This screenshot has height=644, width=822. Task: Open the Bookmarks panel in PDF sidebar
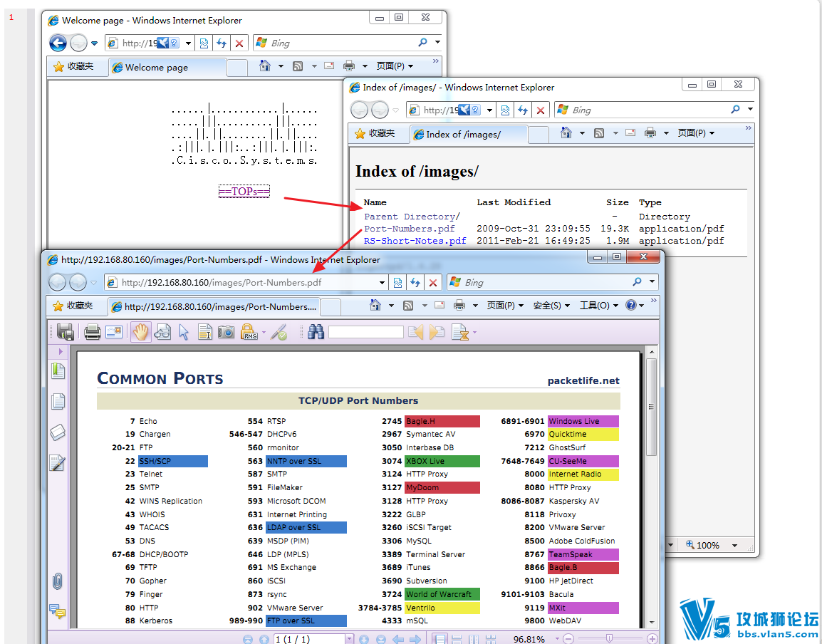[x=58, y=371]
